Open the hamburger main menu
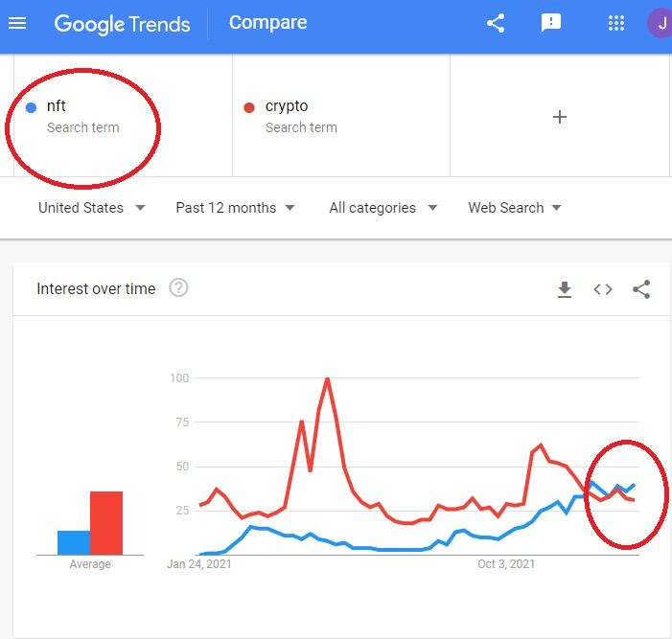Viewport: 672px width, 639px height. tap(17, 23)
